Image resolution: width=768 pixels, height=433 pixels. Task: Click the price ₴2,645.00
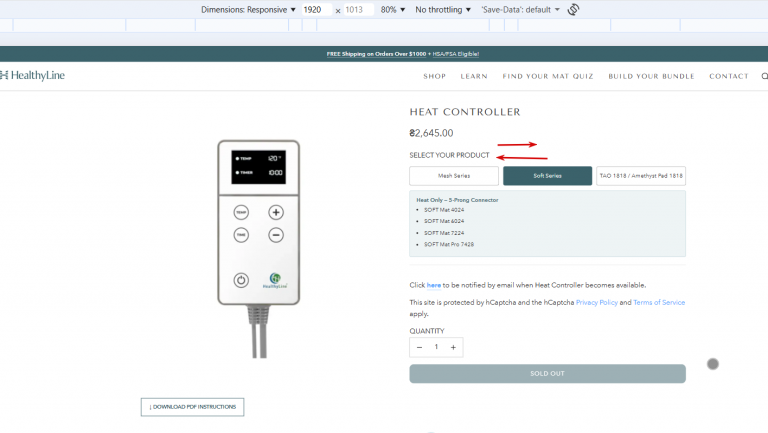point(432,133)
